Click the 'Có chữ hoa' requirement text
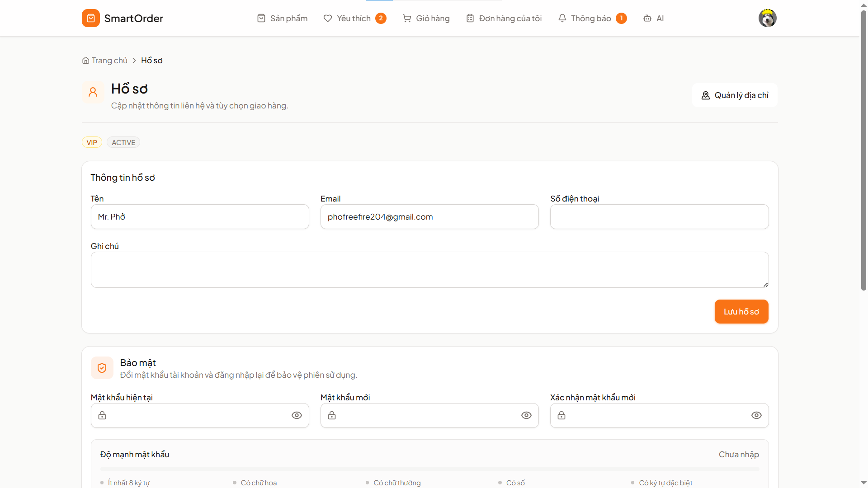 coord(259,483)
